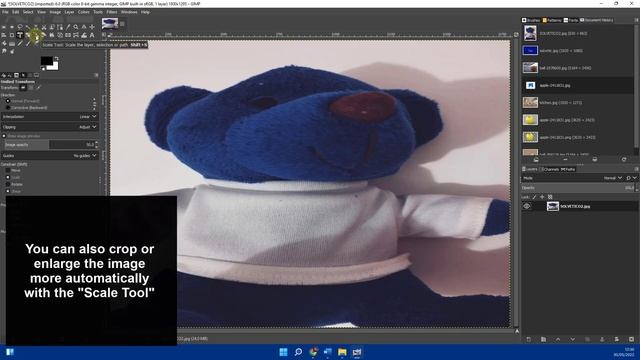This screenshot has height=360, width=640.
Task: Delete the current layer
Action: tap(631, 339)
